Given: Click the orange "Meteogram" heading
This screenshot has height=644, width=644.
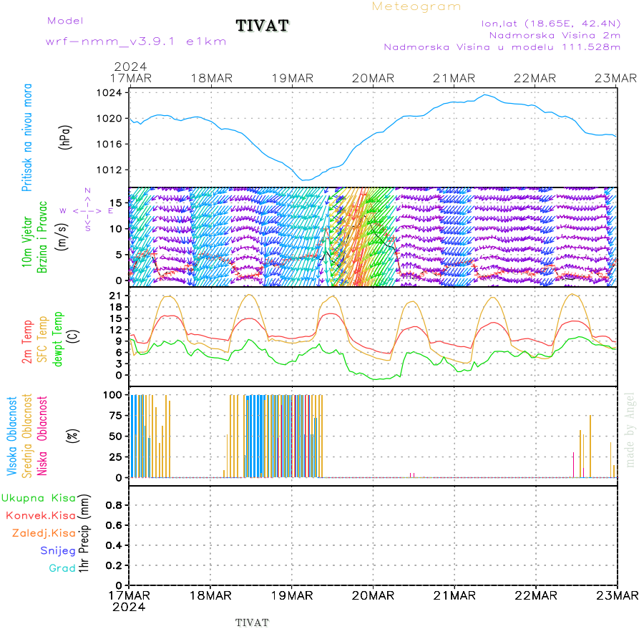Looking at the screenshot, I should [x=416, y=6].
